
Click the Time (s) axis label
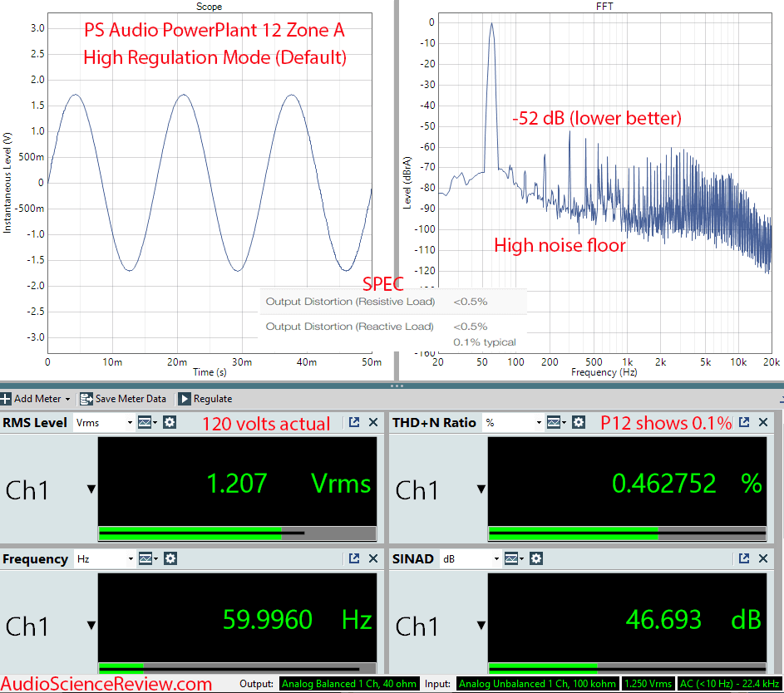210,372
